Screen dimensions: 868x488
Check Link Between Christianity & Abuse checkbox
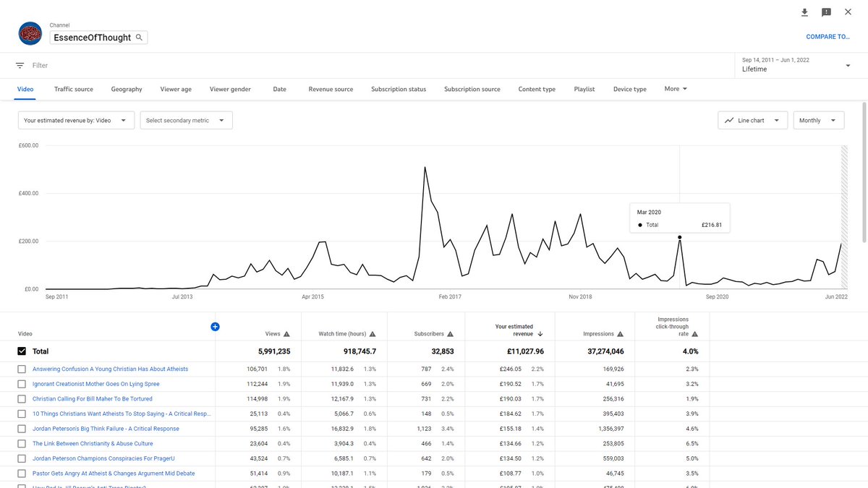click(x=22, y=444)
